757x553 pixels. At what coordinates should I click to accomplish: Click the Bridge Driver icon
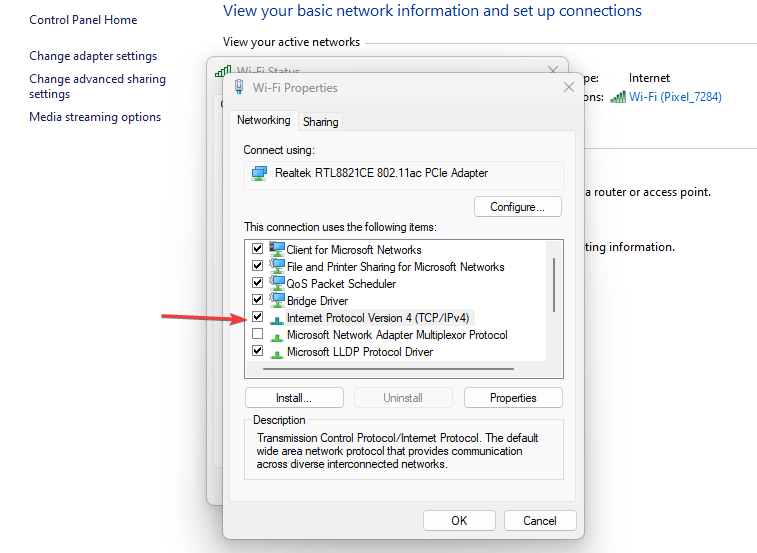click(277, 300)
